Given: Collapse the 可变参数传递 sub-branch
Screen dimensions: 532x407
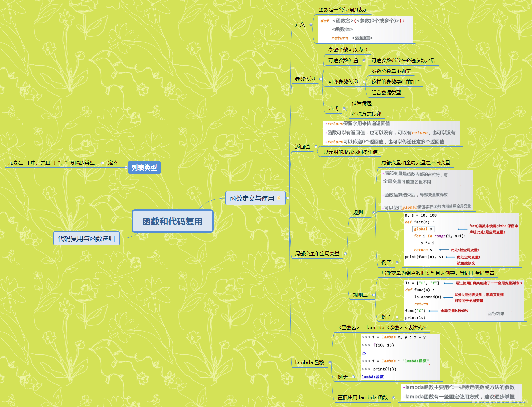Looking at the screenshot, I should pos(364,82).
